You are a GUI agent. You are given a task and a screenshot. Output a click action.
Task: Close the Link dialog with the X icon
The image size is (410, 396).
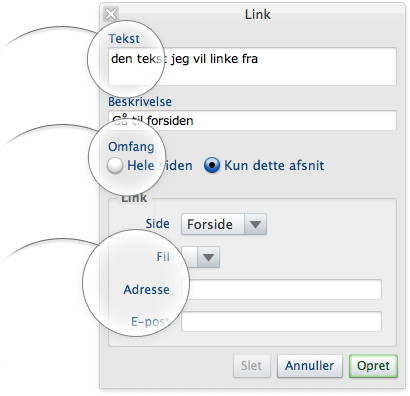click(111, 14)
